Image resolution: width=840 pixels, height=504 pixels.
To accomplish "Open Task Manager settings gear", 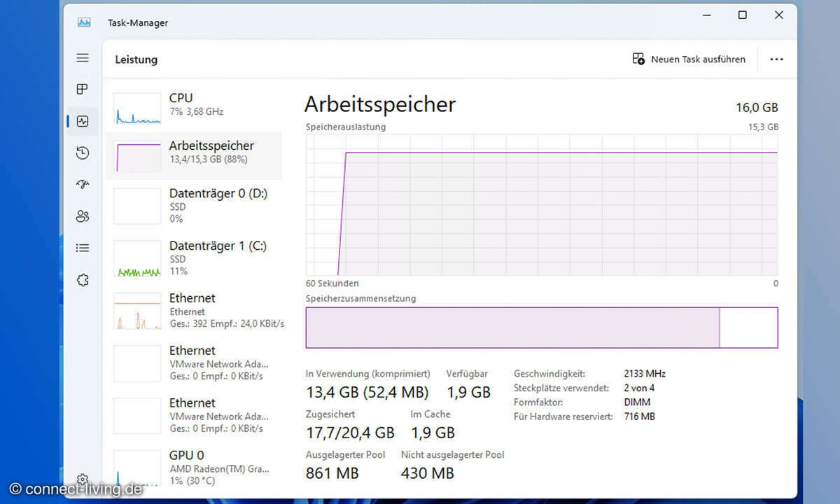I will coord(83,479).
